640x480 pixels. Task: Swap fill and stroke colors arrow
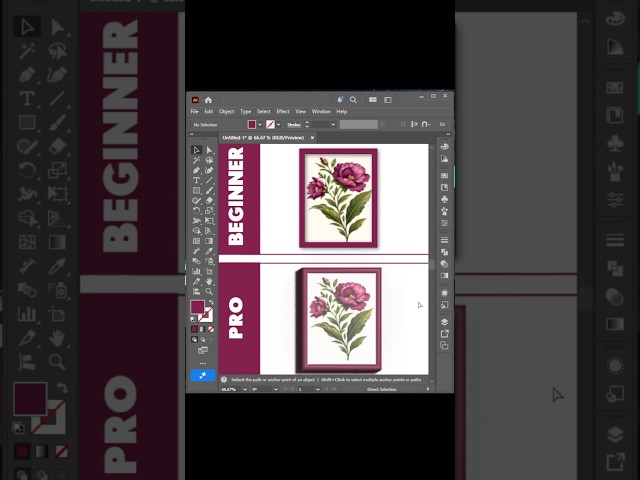211,302
